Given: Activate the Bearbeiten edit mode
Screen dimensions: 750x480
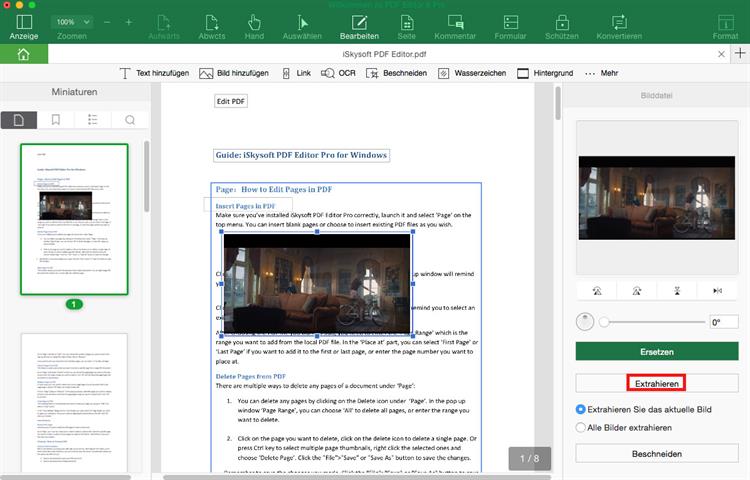Looking at the screenshot, I should (359, 27).
